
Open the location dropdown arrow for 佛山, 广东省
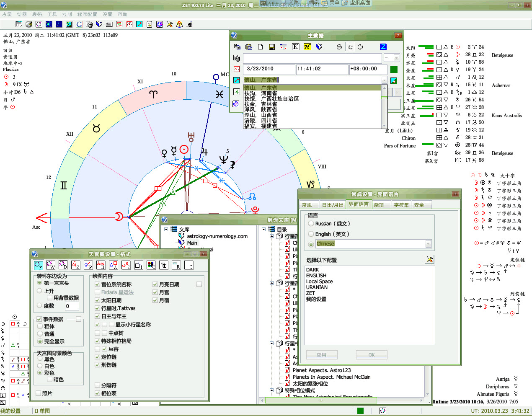pos(384,80)
